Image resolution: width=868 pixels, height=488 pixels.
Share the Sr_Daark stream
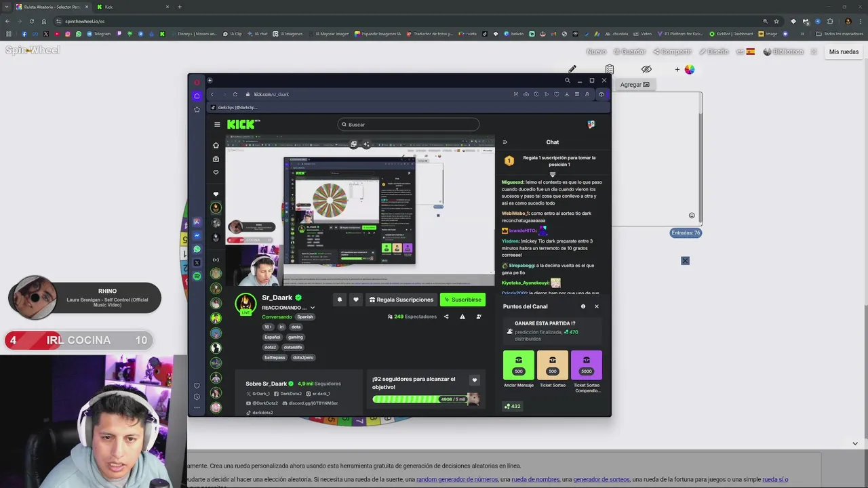pos(446,317)
